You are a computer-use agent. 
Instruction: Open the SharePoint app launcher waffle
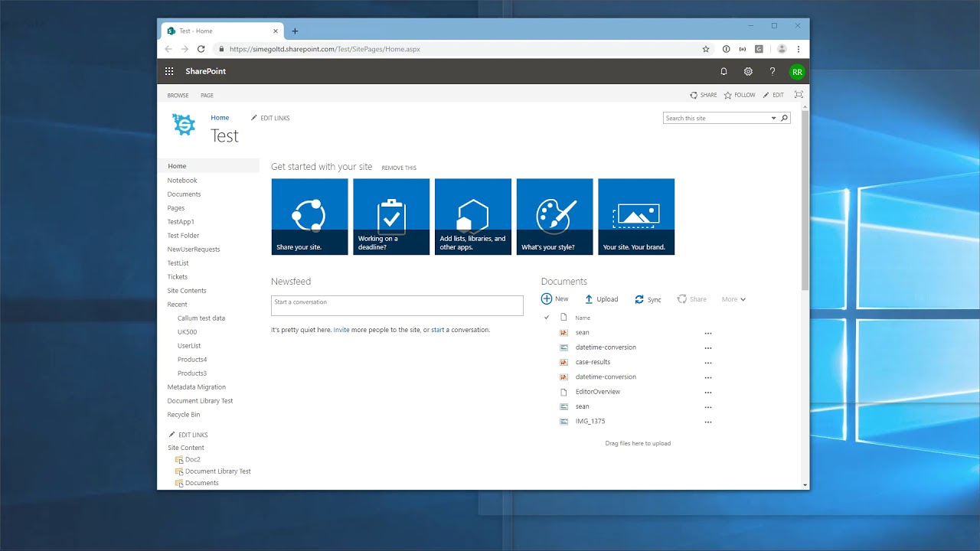[169, 71]
